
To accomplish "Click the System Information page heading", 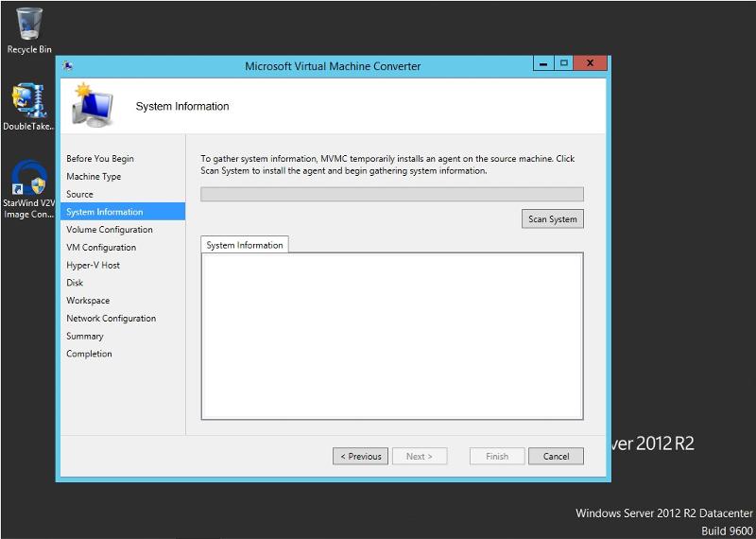I will pyautogui.click(x=182, y=106).
